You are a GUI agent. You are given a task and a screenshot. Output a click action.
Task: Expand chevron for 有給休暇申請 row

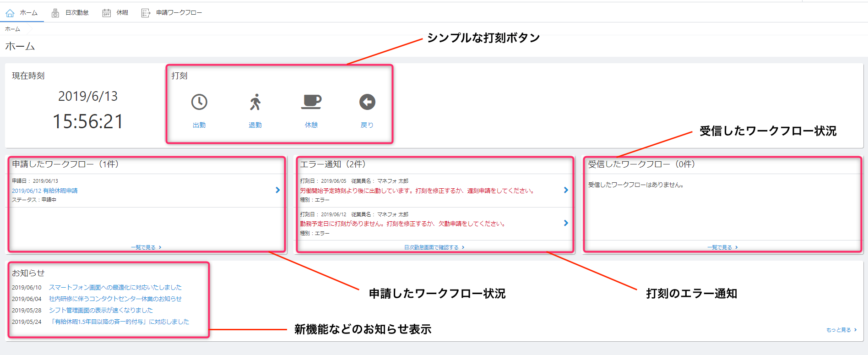[277, 190]
